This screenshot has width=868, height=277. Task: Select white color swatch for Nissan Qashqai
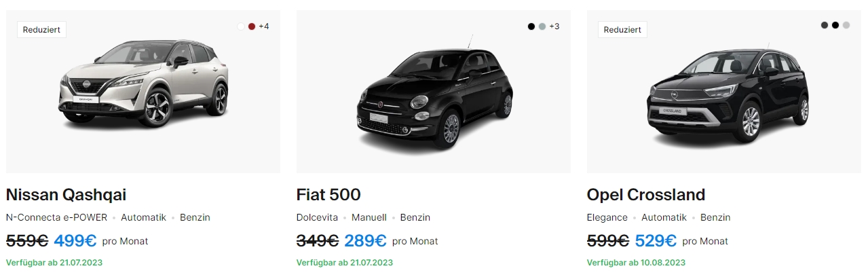tap(241, 26)
